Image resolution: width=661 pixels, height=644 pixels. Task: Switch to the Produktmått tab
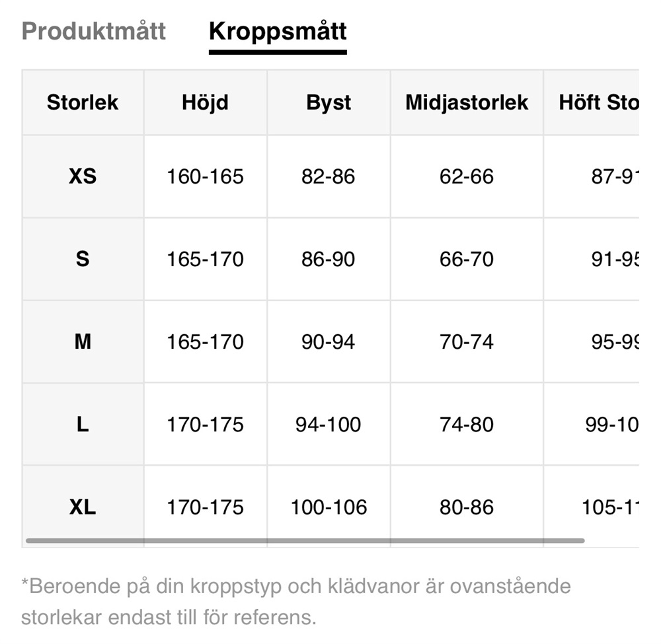(x=93, y=31)
